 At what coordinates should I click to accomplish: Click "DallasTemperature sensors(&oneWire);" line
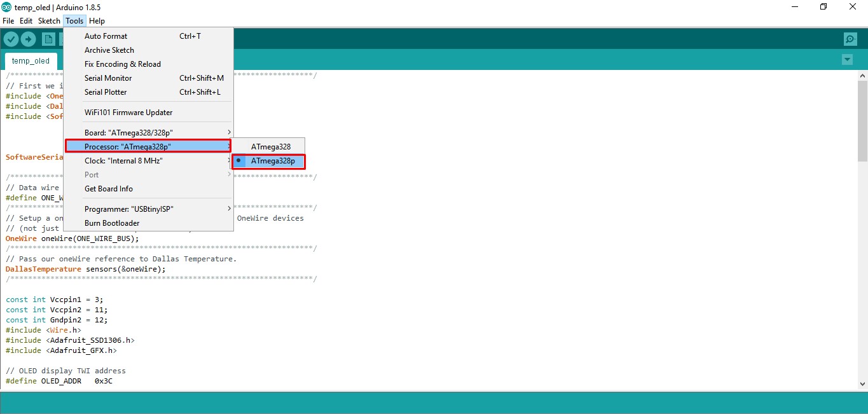86,269
